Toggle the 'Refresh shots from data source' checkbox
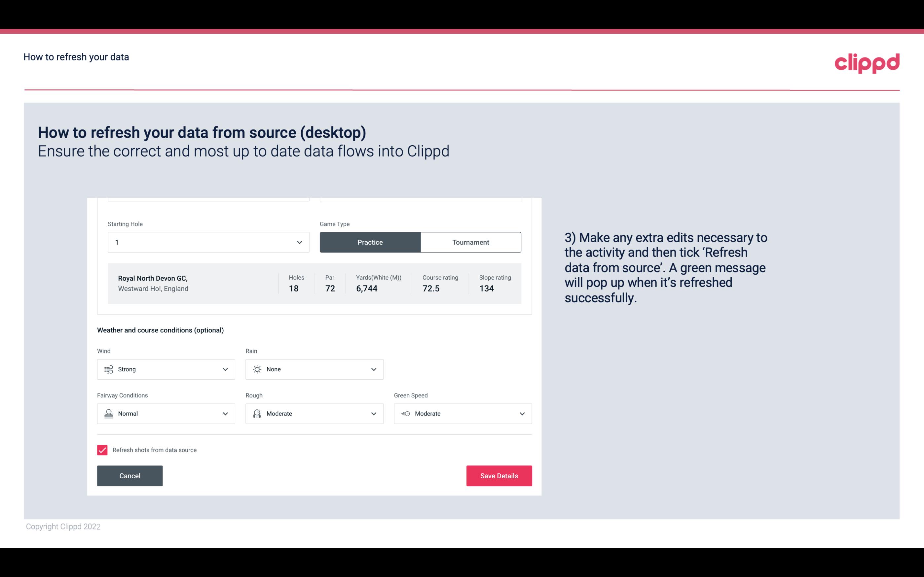The width and height of the screenshot is (924, 577). point(102,449)
